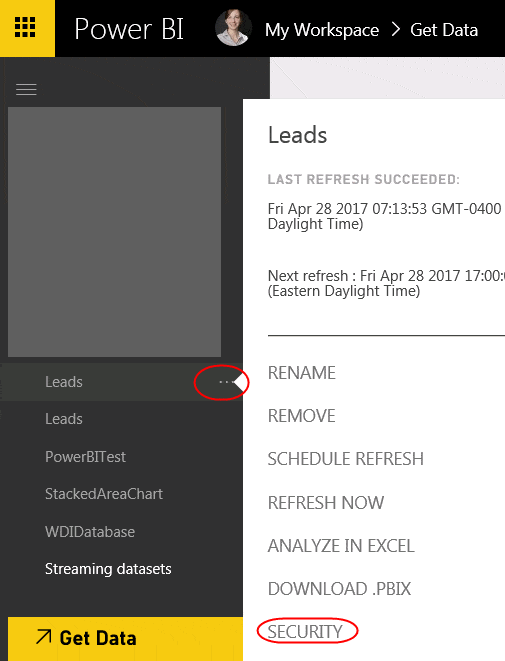505x661 pixels.
Task: Click the gray panel above the datasets
Action: click(x=114, y=232)
